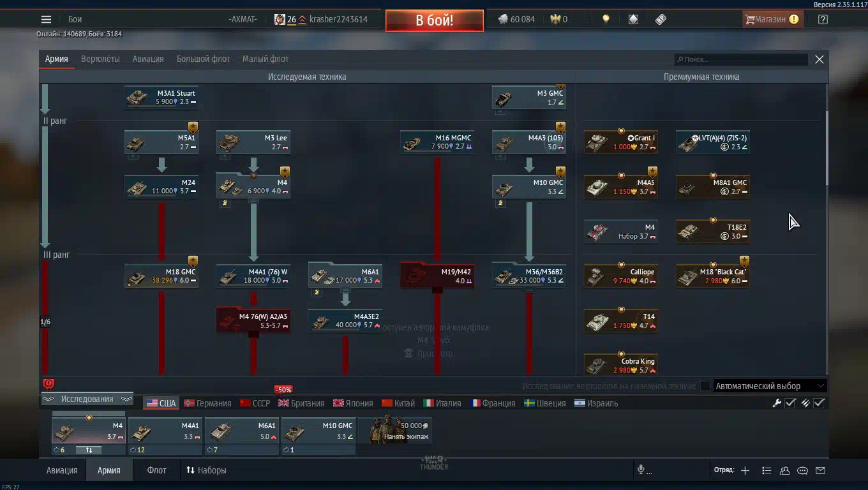Expand the M6A1 vehicle group folder
868x490 pixels.
click(x=345, y=276)
